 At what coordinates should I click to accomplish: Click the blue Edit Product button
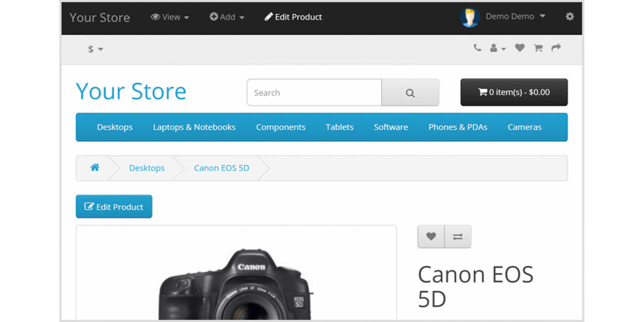(x=114, y=206)
